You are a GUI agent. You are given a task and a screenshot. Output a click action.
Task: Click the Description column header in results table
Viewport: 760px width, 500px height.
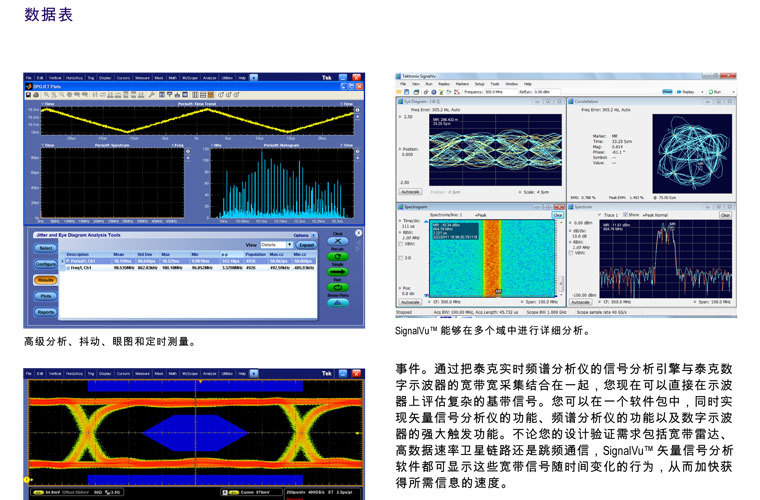point(78,254)
